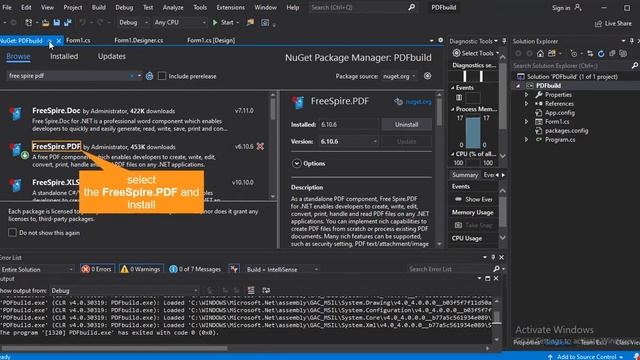Check Do not show this again
This screenshot has width=640, height=360.
tap(12, 232)
